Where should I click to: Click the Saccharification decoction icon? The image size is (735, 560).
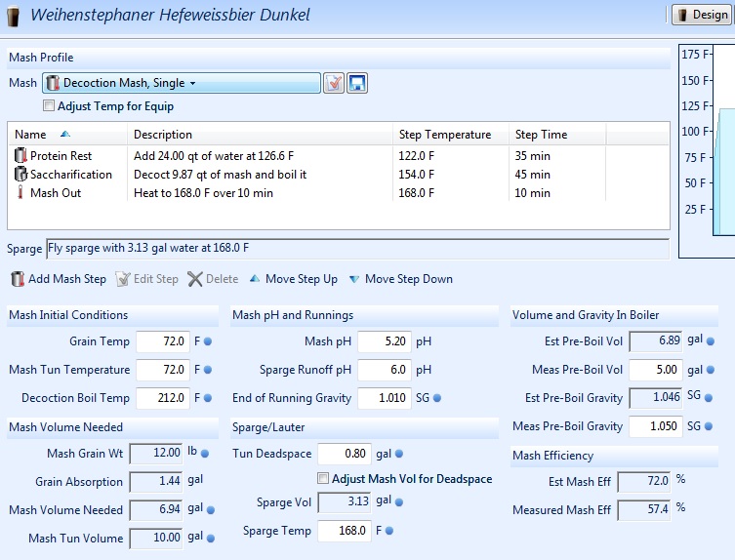point(20,174)
